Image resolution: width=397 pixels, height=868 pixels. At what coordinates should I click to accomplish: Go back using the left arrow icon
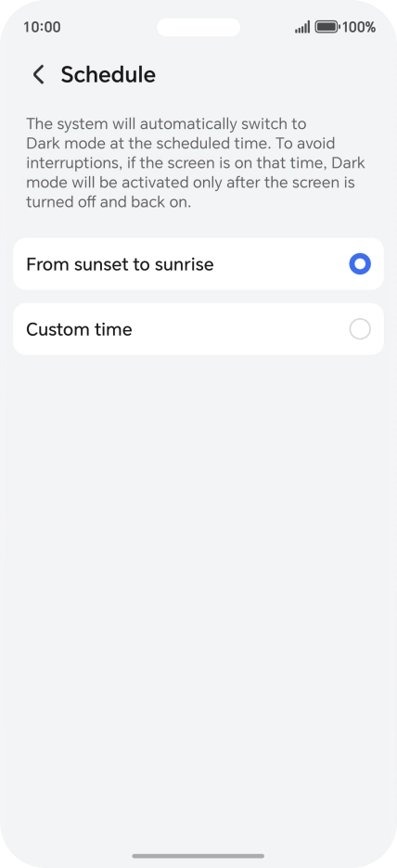click(x=38, y=74)
